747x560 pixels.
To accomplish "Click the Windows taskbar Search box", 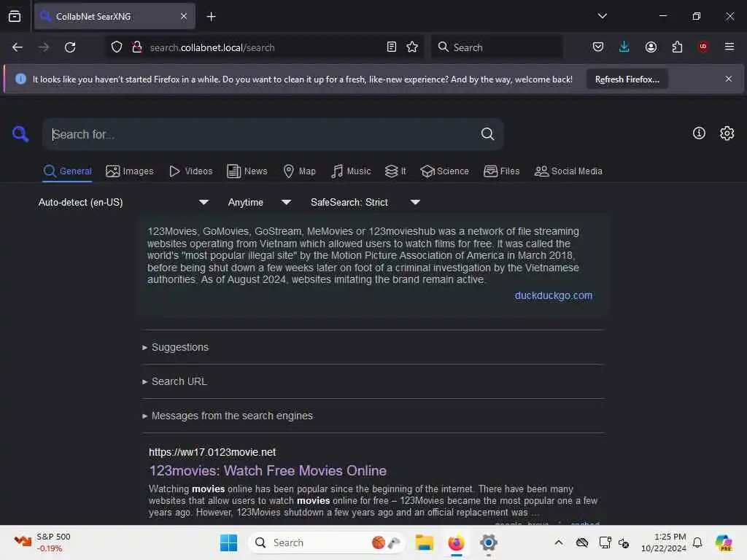I will [x=326, y=542].
